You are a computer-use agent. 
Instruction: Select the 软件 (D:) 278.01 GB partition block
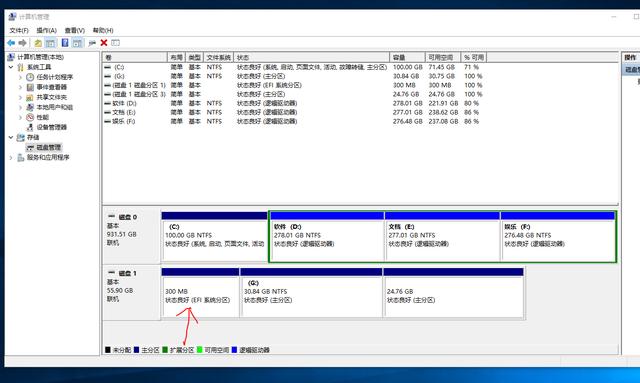tap(327, 236)
